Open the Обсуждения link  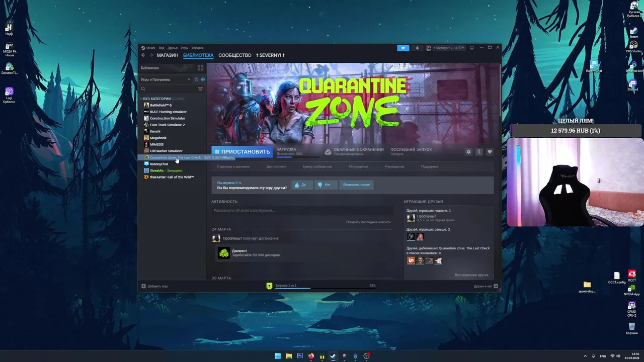358,166
